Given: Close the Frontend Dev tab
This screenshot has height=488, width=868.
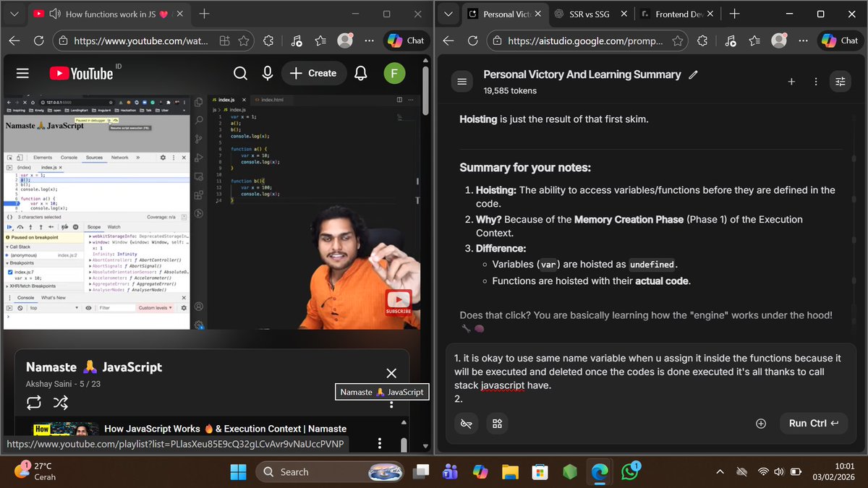Looking at the screenshot, I should click(710, 14).
